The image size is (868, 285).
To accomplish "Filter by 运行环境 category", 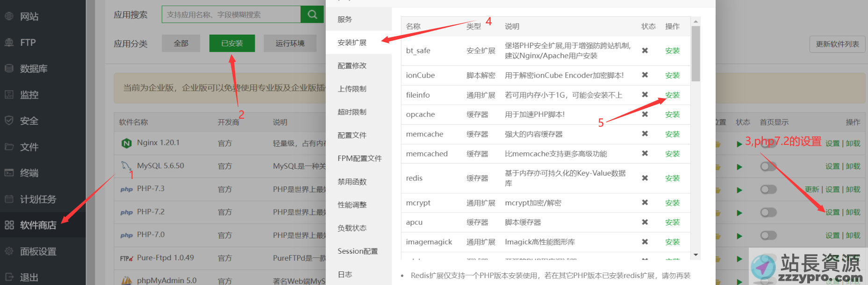I will tap(290, 43).
